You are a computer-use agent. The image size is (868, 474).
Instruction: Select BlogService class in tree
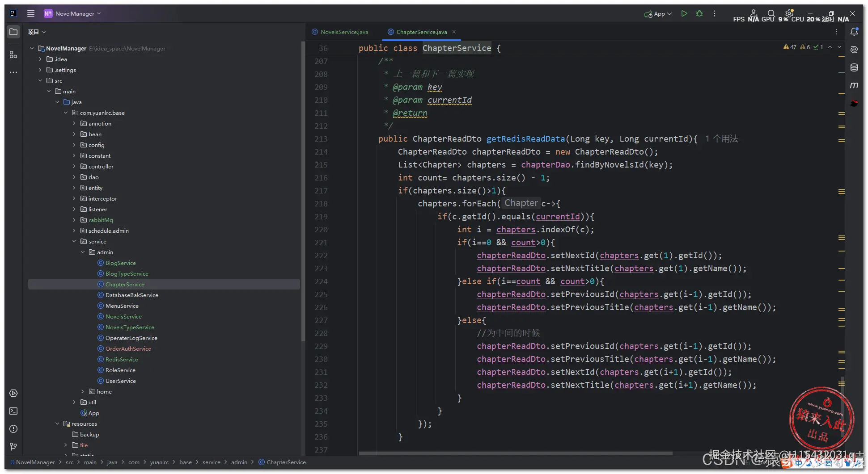tap(121, 263)
